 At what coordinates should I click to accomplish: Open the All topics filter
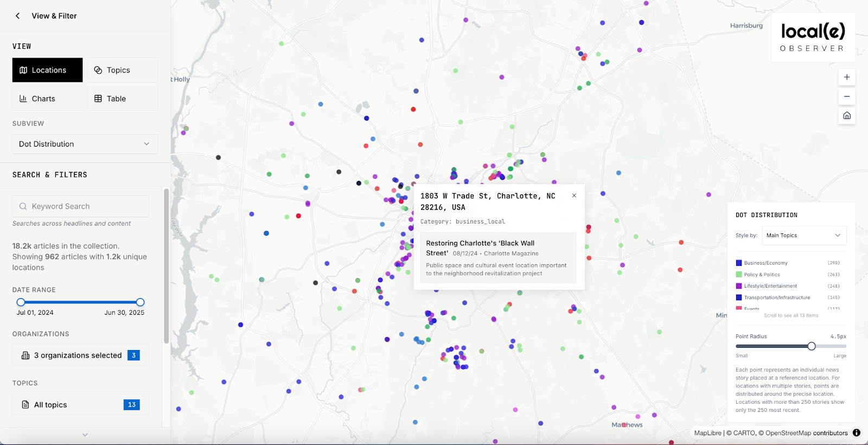[x=80, y=405]
